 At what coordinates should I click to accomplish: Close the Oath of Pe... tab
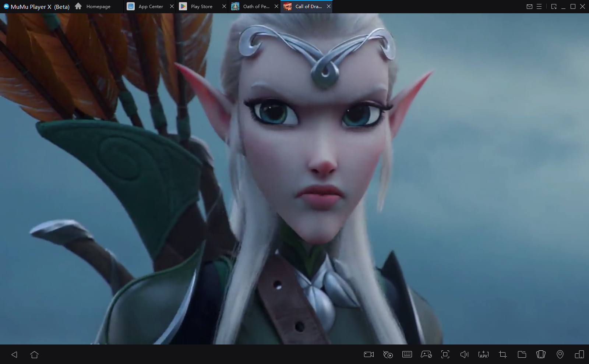[x=276, y=6]
